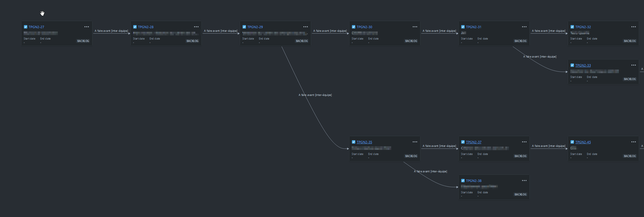Select the task type icon on TPGN2-29

coord(244,27)
